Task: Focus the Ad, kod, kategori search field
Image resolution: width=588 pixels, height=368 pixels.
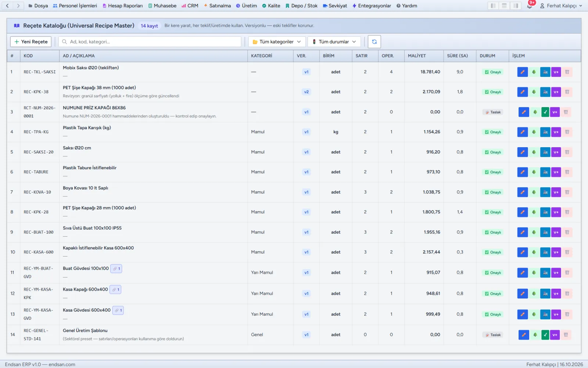Action: click(x=150, y=42)
